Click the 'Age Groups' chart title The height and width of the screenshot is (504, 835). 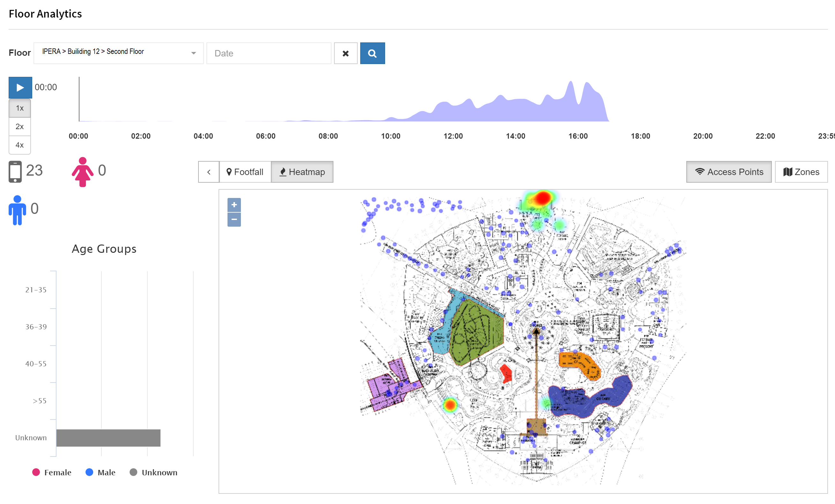pyautogui.click(x=104, y=249)
